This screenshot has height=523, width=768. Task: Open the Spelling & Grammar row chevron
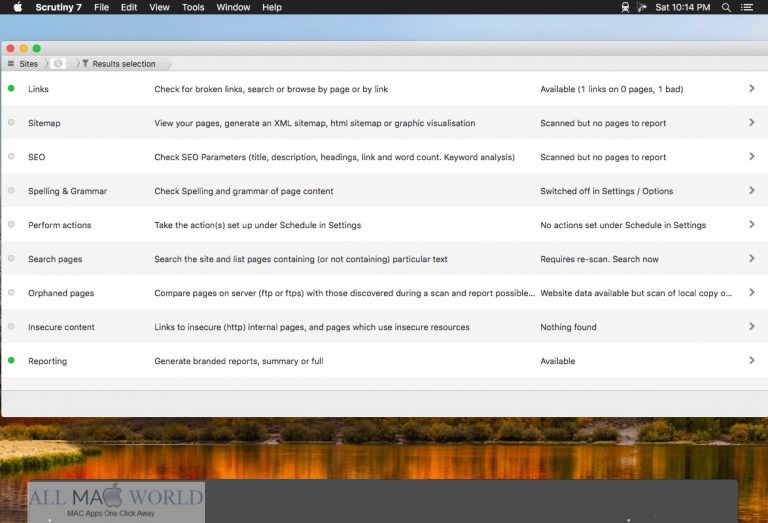coord(752,190)
